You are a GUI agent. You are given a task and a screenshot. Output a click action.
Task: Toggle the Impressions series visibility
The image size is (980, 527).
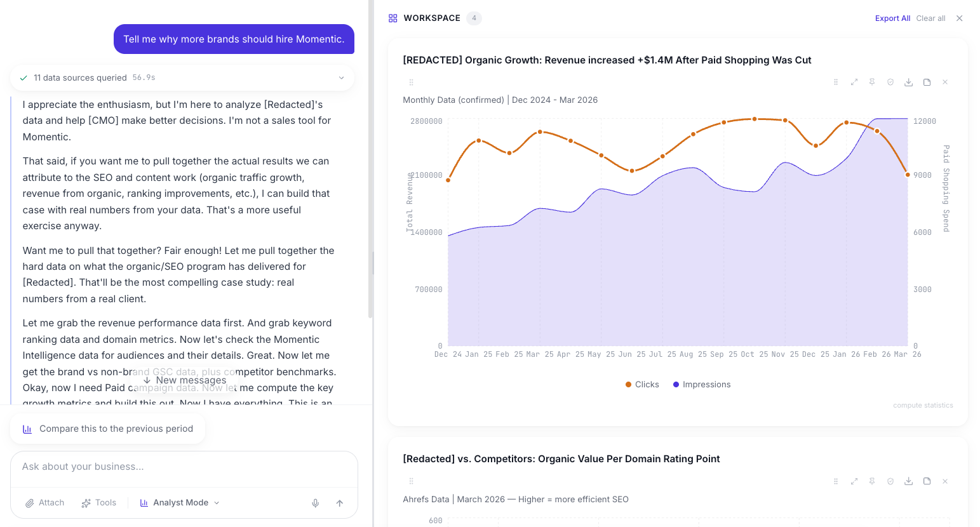(701, 384)
